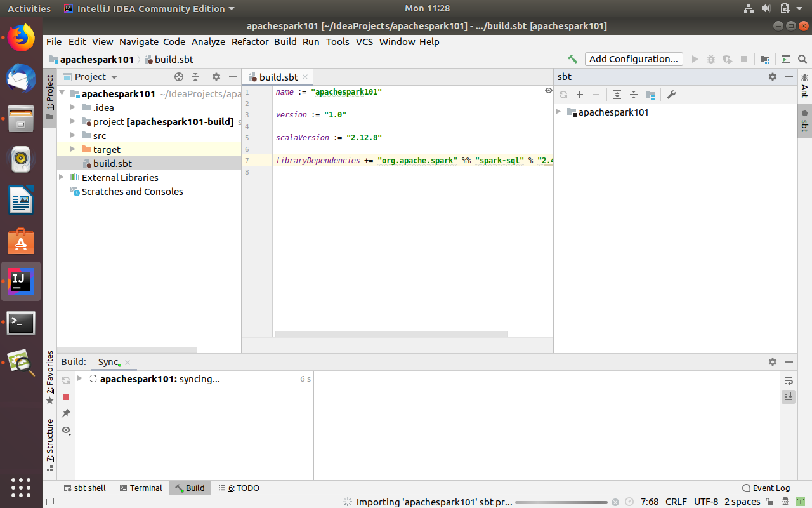The width and height of the screenshot is (812, 508).
Task: Toggle soft-wrap icon in Build output
Action: 789,380
